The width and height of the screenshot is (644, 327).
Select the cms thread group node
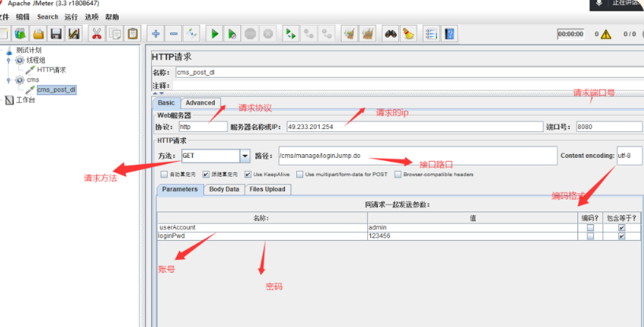33,79
